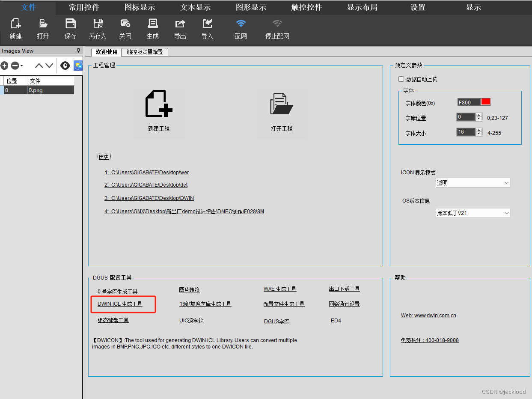Toggle the eye preview in Images View
This screenshot has width=532, height=399.
tap(65, 66)
